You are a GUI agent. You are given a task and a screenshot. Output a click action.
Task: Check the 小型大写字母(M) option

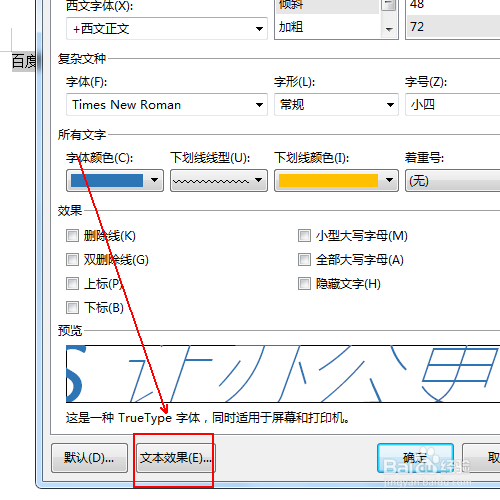click(x=304, y=236)
